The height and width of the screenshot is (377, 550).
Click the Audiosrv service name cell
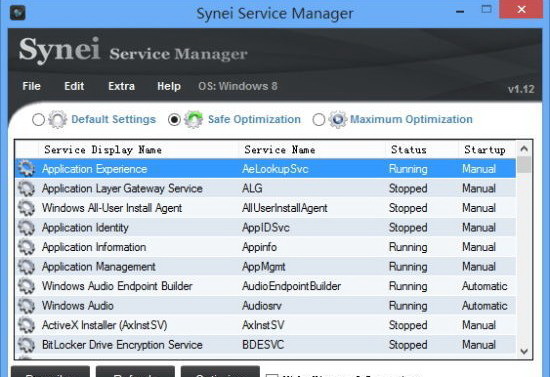[262, 305]
